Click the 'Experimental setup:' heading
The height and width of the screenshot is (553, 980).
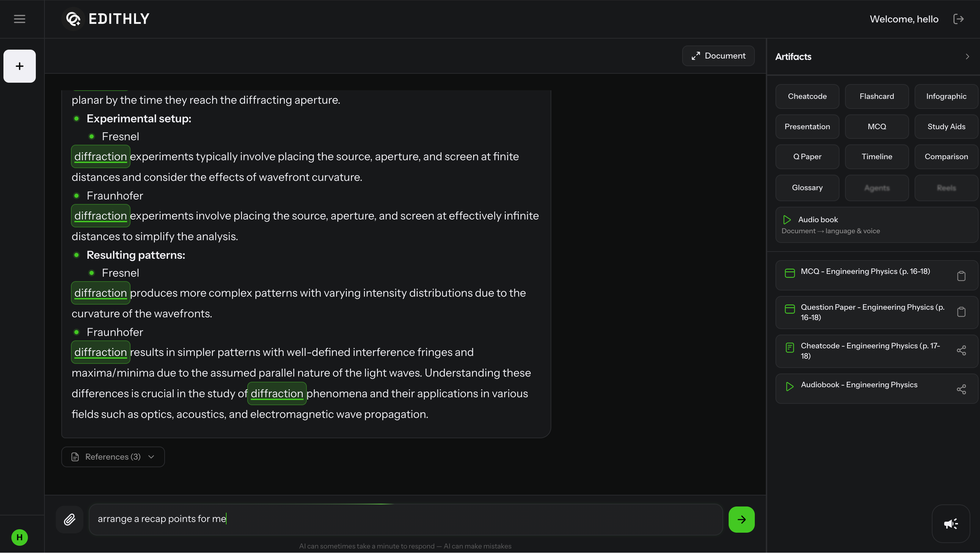coord(139,119)
